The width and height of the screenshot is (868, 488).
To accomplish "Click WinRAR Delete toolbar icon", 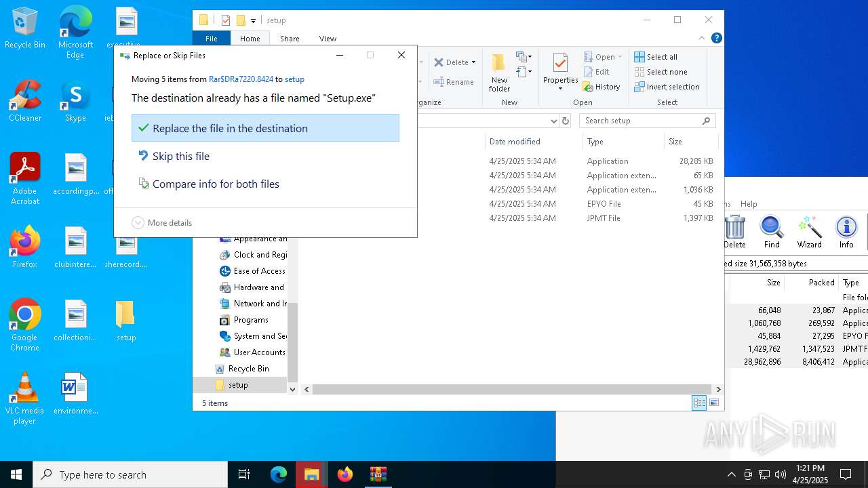I will [734, 232].
